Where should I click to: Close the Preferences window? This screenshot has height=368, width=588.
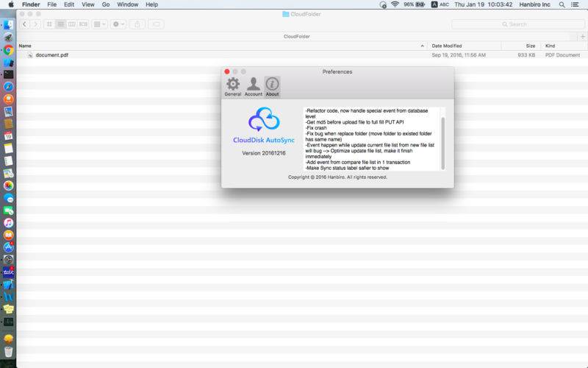[x=227, y=71]
